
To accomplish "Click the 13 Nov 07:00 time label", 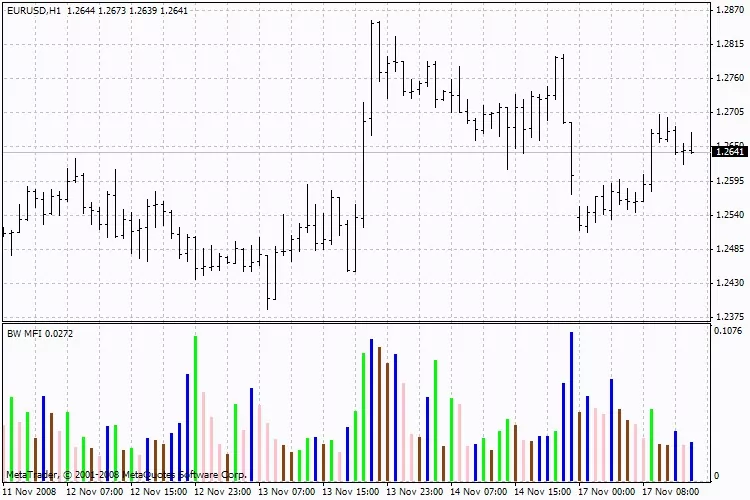I will coord(287,492).
